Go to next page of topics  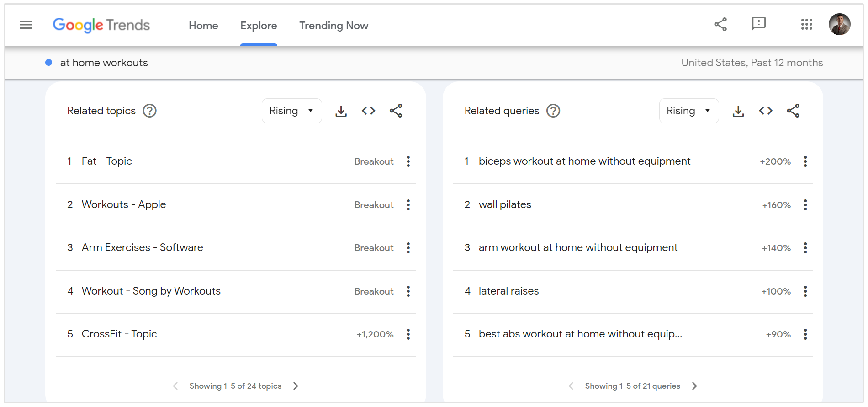(296, 386)
